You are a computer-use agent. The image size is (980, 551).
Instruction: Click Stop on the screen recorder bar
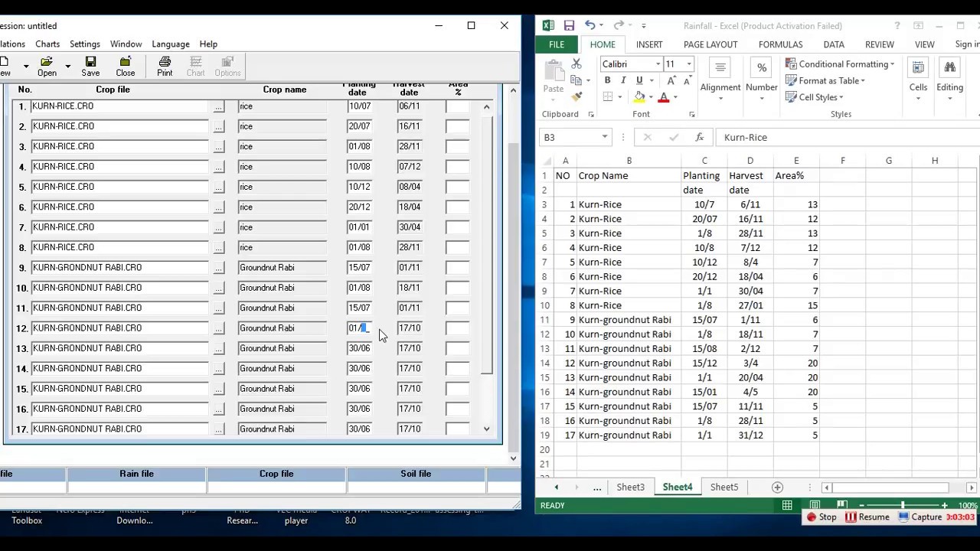click(x=822, y=517)
